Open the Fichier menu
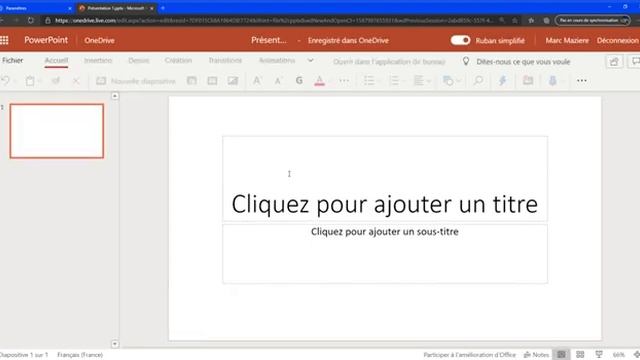640x360 pixels. pyautogui.click(x=13, y=60)
